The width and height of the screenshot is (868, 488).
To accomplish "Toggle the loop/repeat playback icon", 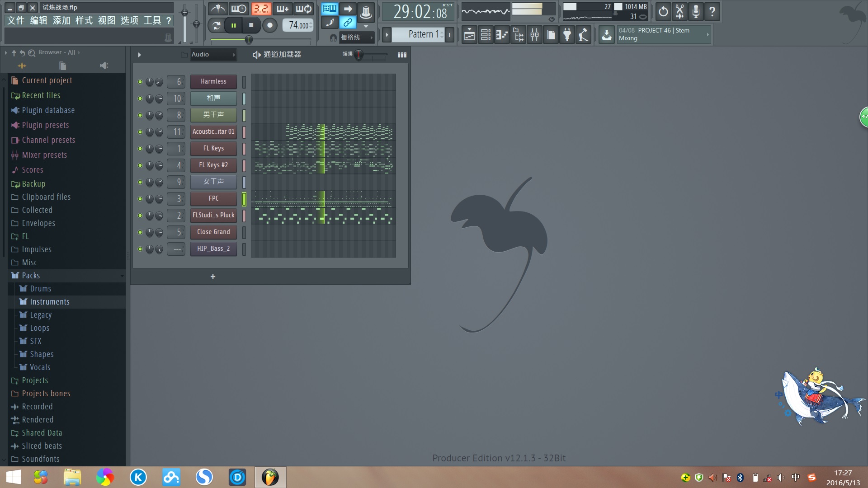I will point(217,25).
